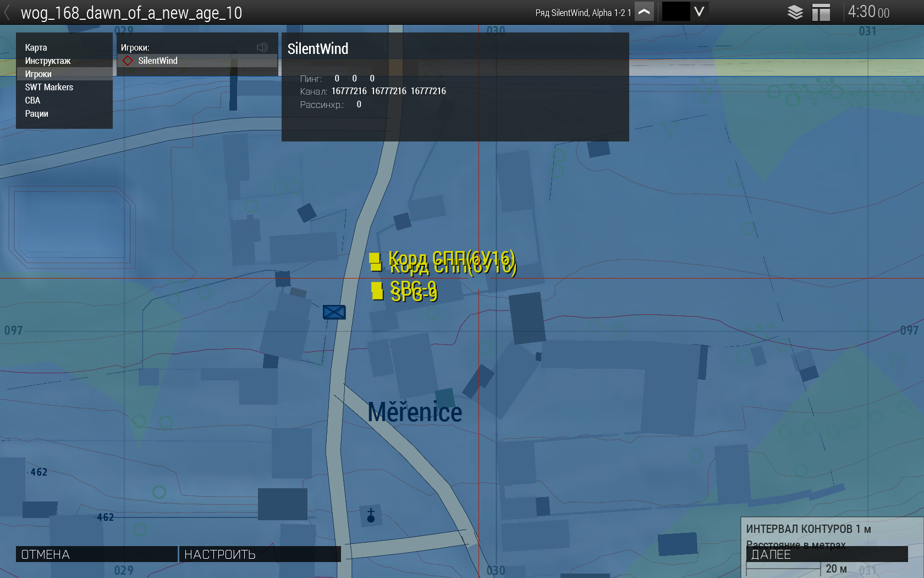Click the back arrow beside mission name
This screenshot has height=578, width=924.
7,12
